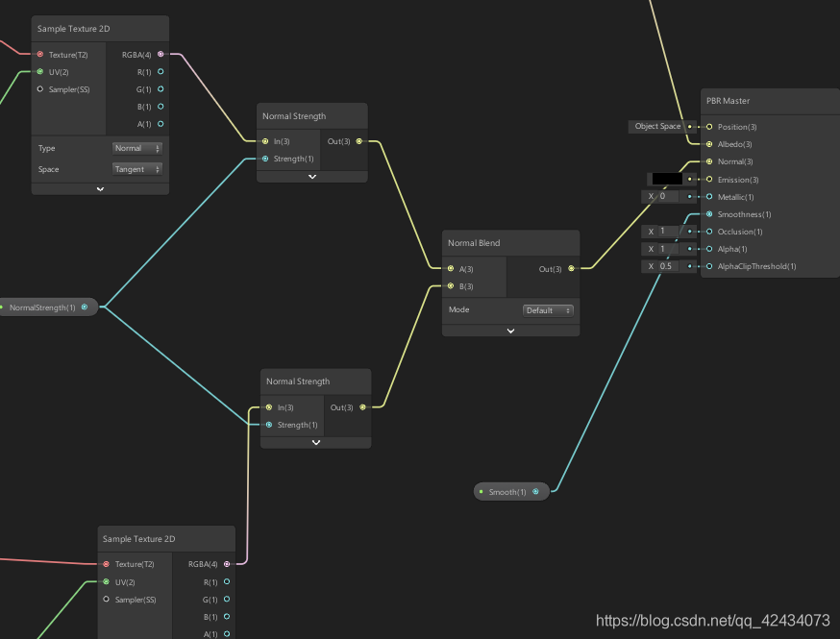Click In(3) port of lower Normal Strength node
Viewport: 840px width, 639px height.
[269, 407]
